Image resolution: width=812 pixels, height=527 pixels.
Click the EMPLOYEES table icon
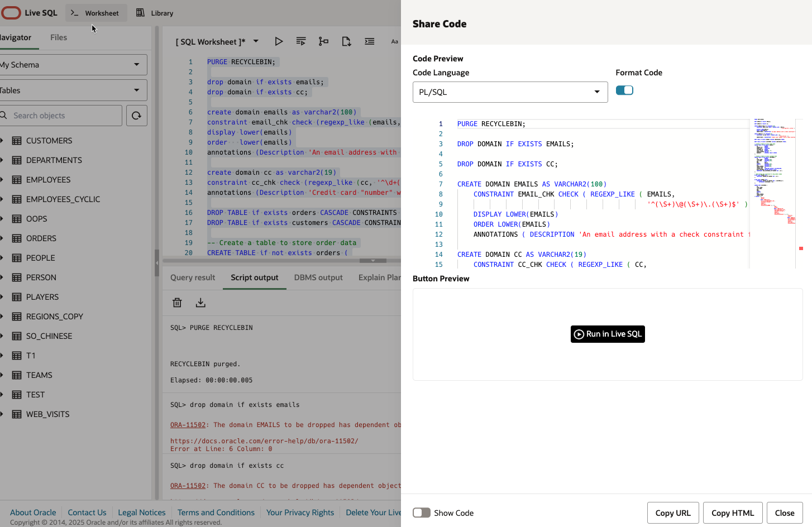(x=17, y=180)
